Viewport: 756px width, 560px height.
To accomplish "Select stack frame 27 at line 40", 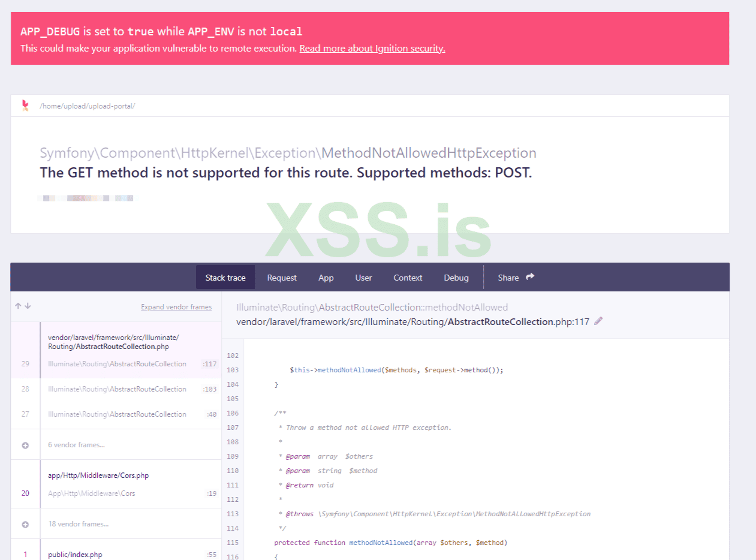I will [x=120, y=414].
